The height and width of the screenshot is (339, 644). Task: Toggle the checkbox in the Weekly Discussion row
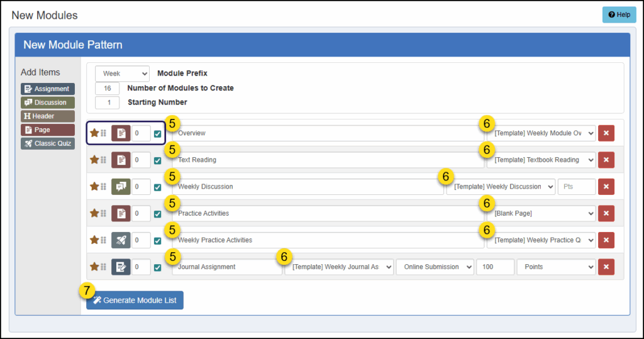pyautogui.click(x=157, y=187)
